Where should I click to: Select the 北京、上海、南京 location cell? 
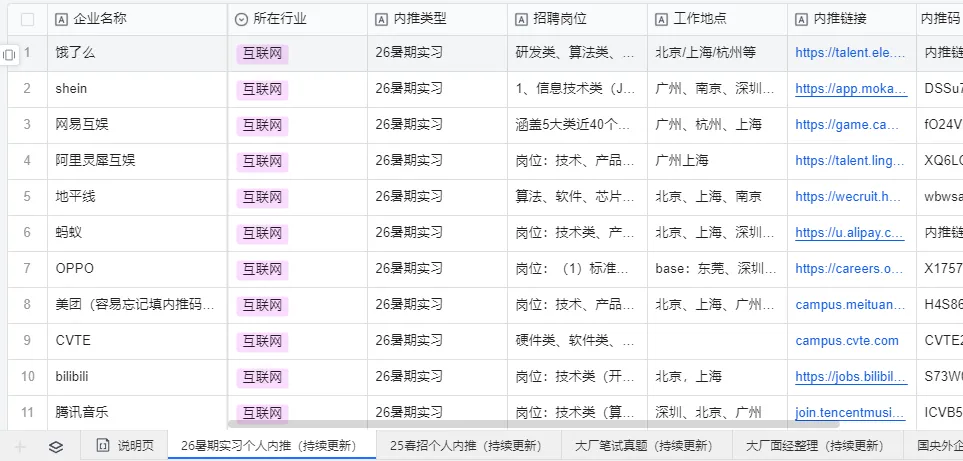[717, 198]
